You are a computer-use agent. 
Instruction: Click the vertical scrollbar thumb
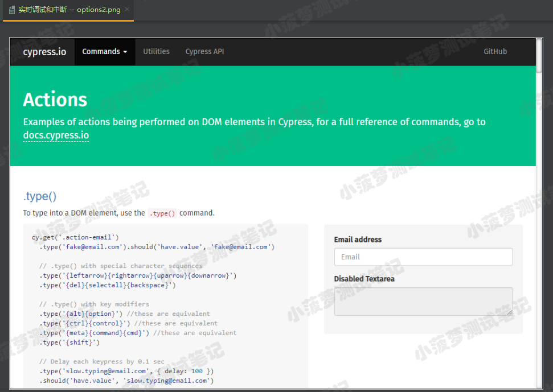539,55
